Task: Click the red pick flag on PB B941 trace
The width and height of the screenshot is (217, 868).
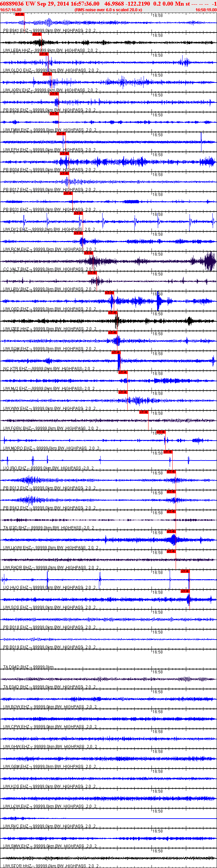Action: [x=20, y=15]
